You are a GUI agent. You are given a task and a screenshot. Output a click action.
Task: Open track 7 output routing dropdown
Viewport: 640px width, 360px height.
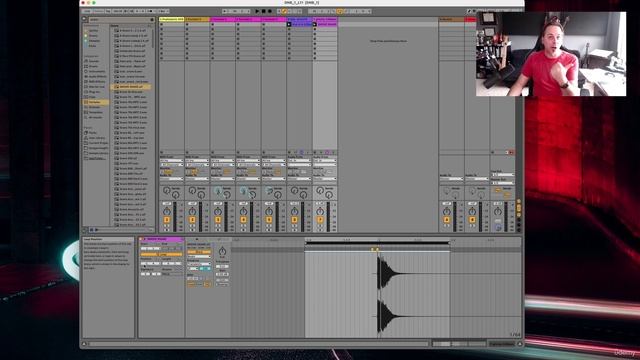325,179
